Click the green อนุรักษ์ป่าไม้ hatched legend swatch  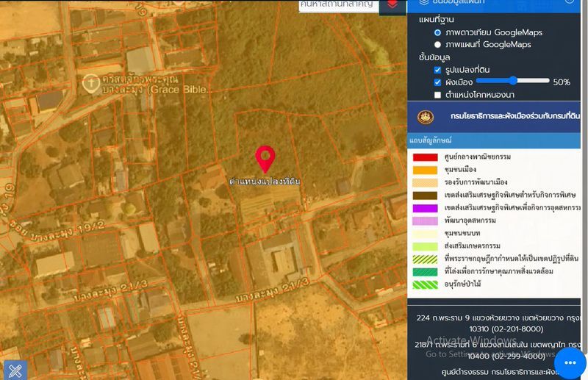(x=426, y=284)
